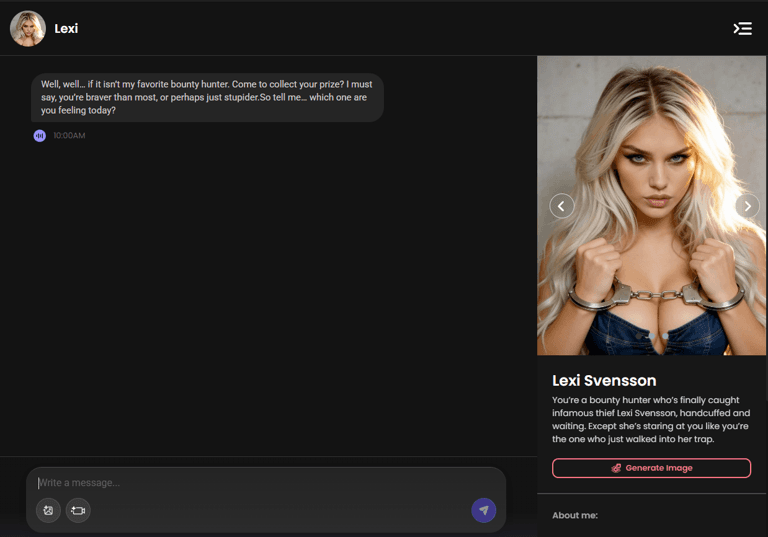Play the voice audio for Lexi's message
Image resolution: width=768 pixels, height=537 pixels.
[40, 136]
